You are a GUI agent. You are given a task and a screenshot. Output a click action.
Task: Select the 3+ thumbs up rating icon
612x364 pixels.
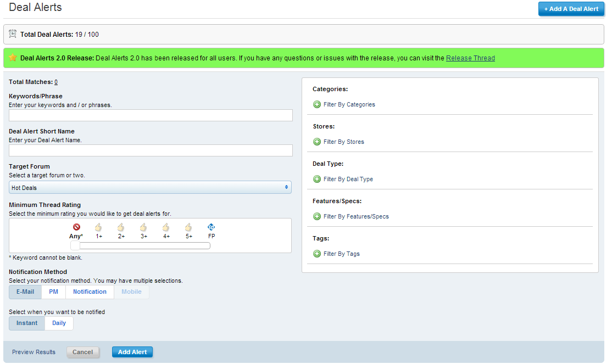click(143, 227)
